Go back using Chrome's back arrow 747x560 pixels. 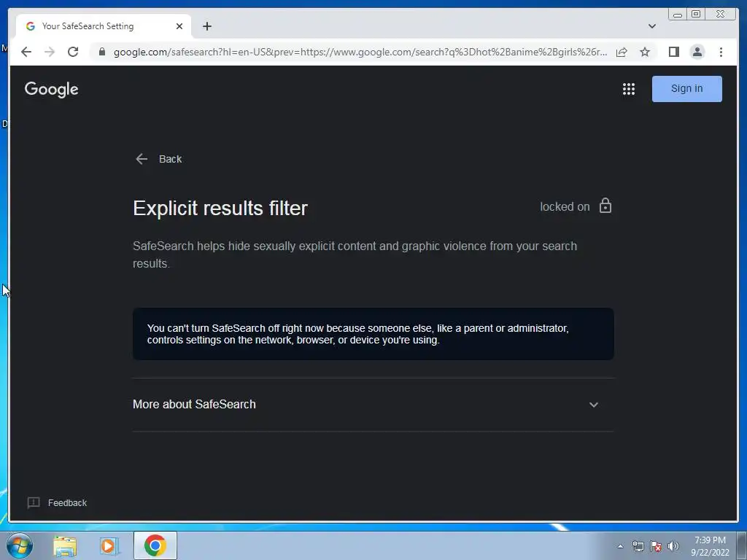pyautogui.click(x=26, y=52)
